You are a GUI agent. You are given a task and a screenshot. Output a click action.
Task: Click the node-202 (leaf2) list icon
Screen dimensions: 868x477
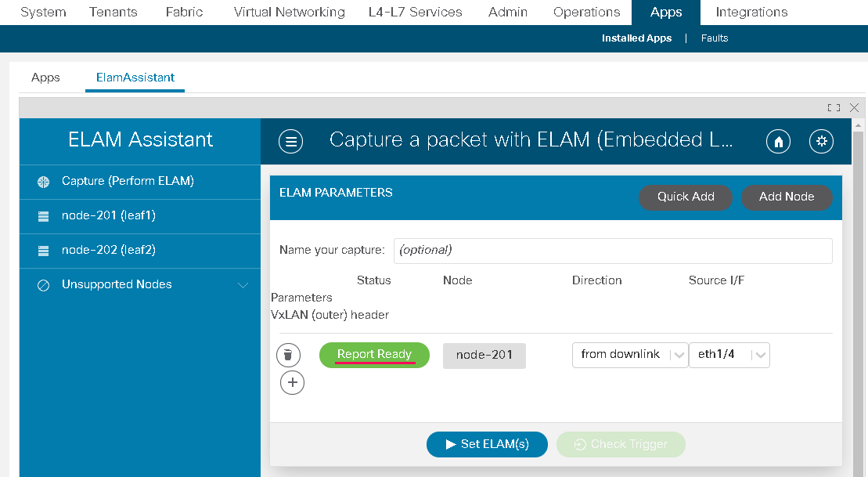tap(43, 251)
